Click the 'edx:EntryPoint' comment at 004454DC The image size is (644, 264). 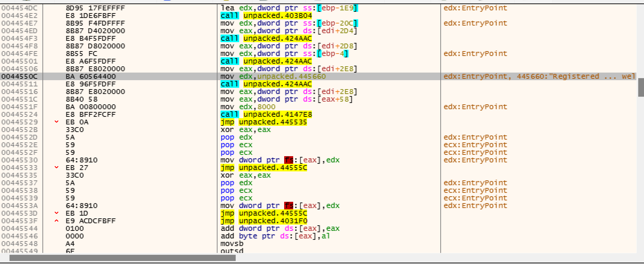click(x=475, y=8)
